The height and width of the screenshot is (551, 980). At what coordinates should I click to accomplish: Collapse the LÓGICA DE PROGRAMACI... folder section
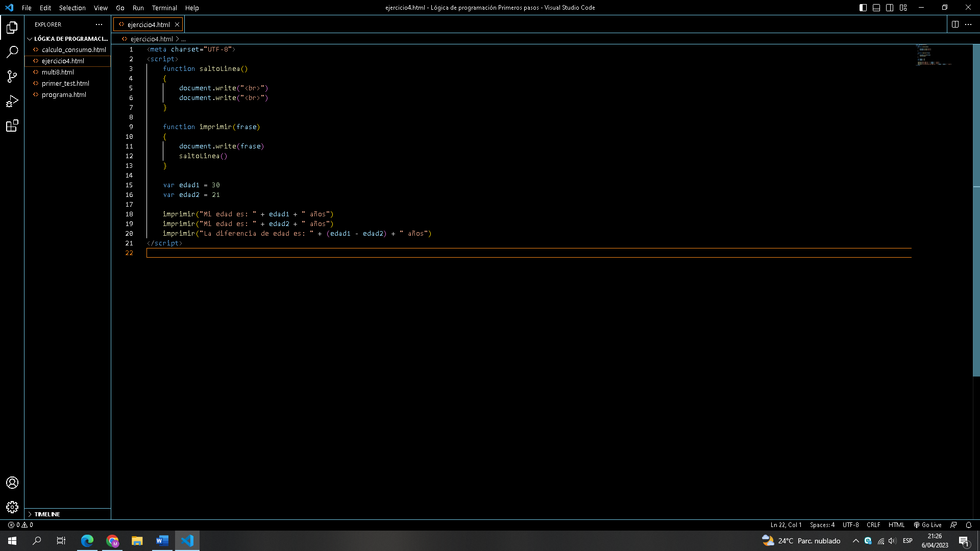67,39
